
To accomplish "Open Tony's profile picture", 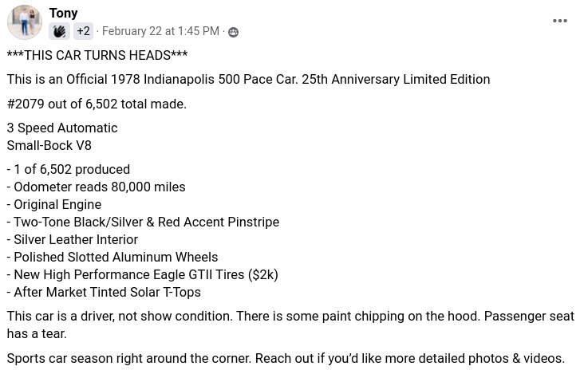I will pos(25,22).
